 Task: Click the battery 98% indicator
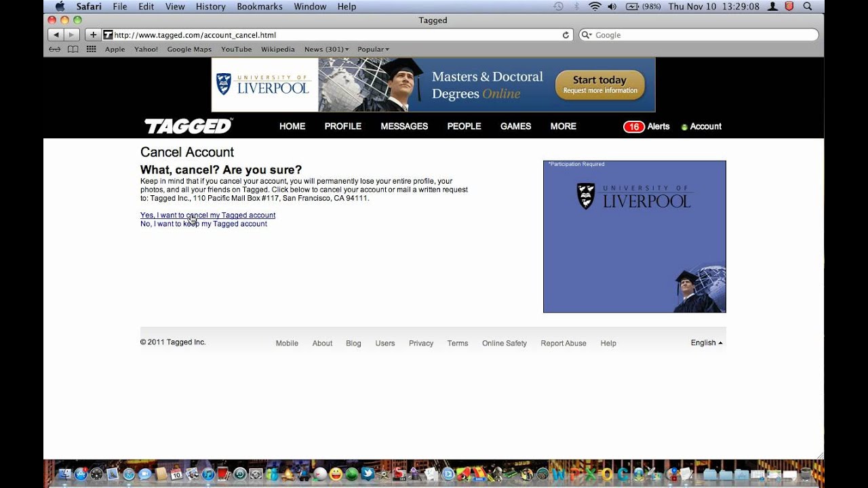pos(642,6)
